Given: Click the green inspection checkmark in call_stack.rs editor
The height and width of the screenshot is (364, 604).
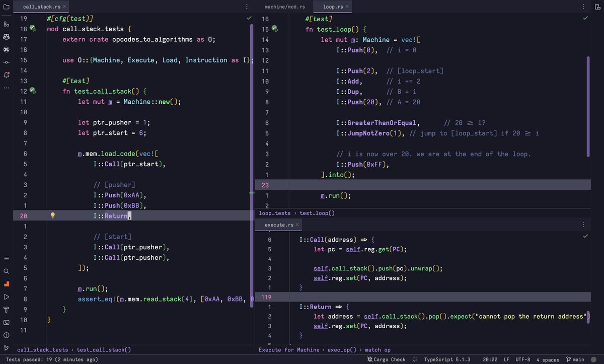Looking at the screenshot, I should 249,18.
